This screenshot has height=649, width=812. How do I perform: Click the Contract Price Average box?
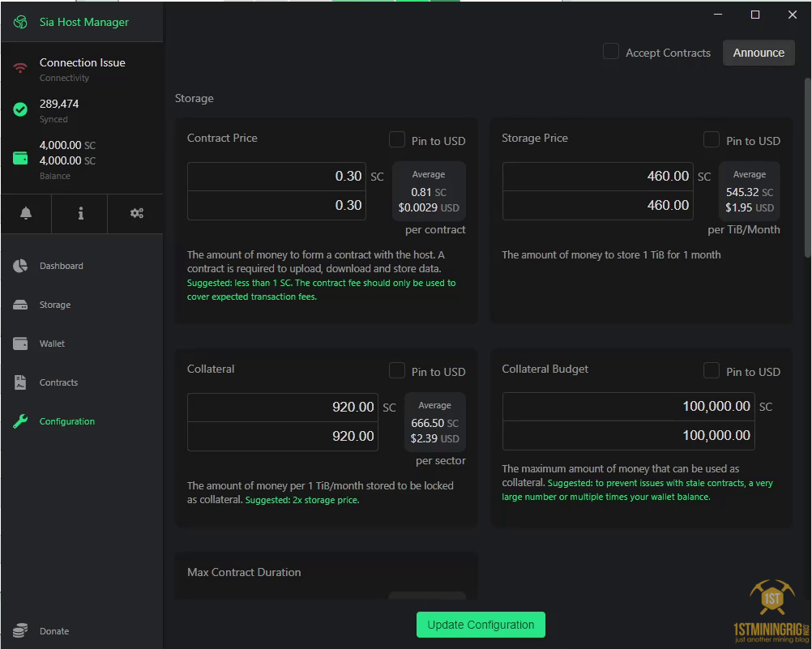[429, 191]
